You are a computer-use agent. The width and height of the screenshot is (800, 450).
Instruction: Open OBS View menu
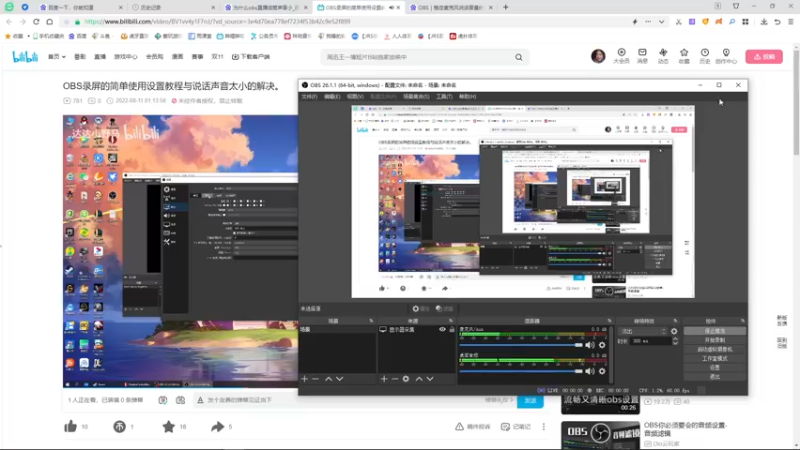[x=355, y=96]
